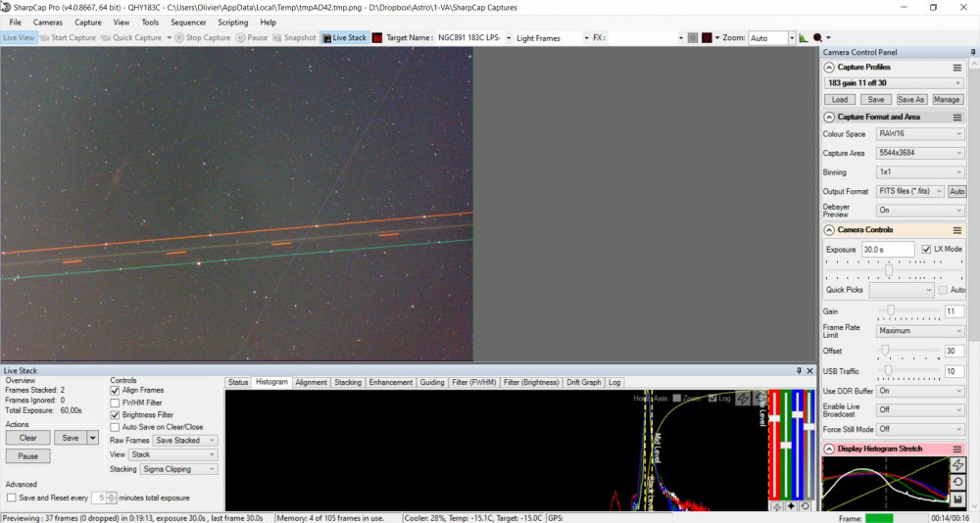The width and height of the screenshot is (980, 523).
Task: Toggle the histogram Zoom axis checkbox
Action: (x=677, y=398)
